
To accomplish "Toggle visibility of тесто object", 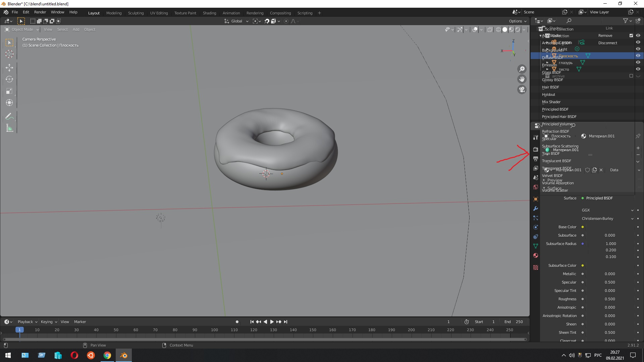I will pos(638,69).
